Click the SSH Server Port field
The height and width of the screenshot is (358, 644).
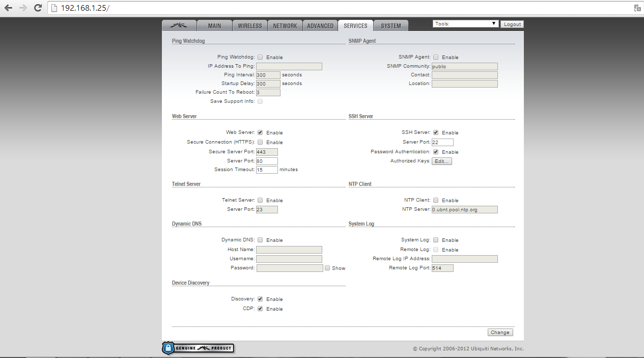coord(442,143)
